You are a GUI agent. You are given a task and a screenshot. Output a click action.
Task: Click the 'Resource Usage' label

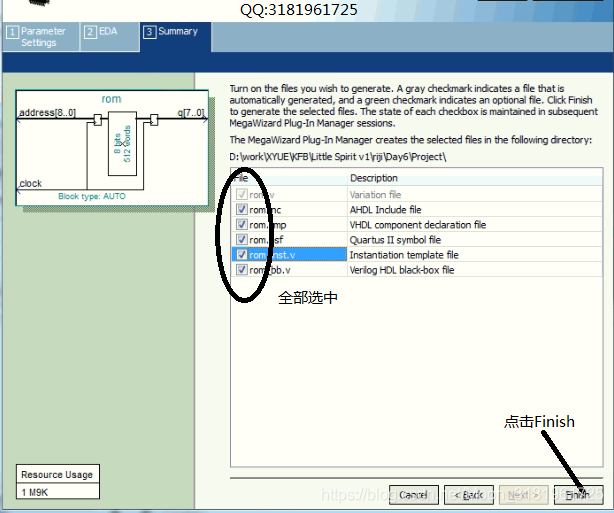pos(57,475)
